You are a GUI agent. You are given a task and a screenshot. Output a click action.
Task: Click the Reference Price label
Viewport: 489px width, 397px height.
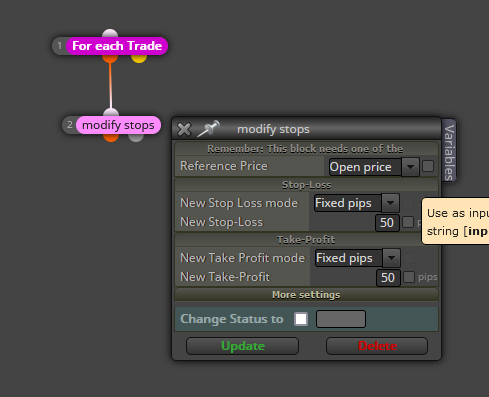224,166
